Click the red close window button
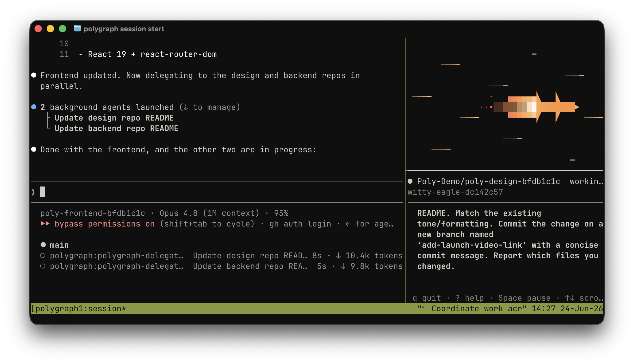The width and height of the screenshot is (634, 364). pyautogui.click(x=38, y=29)
